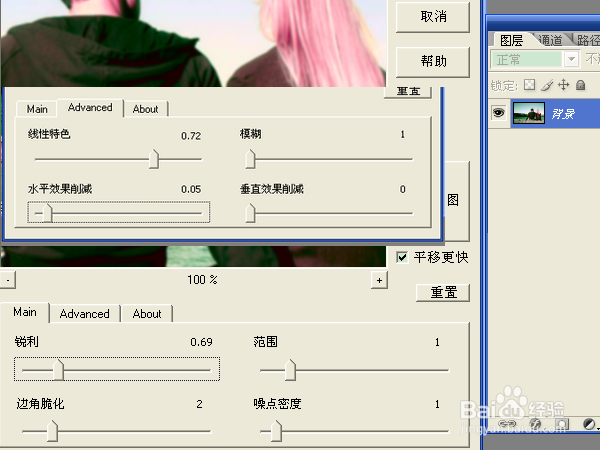Select the 背景 layer thumbnail
Screen dimensions: 600x450
coord(529,113)
